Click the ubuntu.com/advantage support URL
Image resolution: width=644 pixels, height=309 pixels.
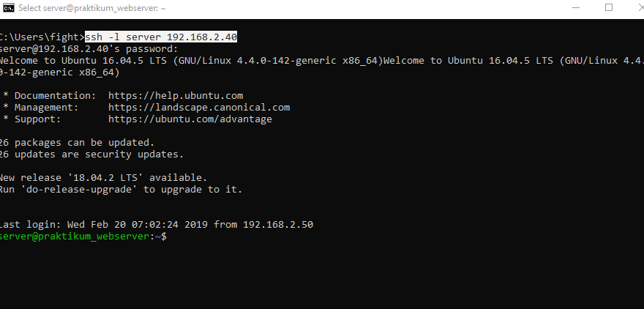coord(190,119)
